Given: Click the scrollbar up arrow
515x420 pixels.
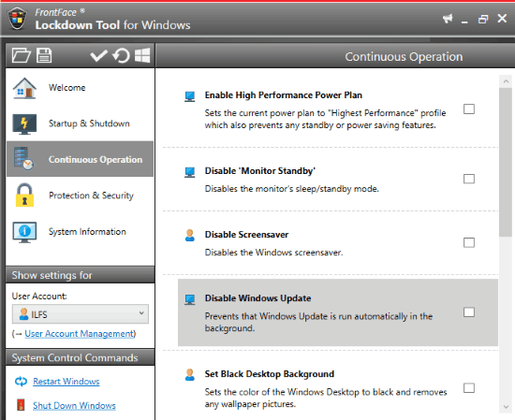Looking at the screenshot, I should 506,81.
